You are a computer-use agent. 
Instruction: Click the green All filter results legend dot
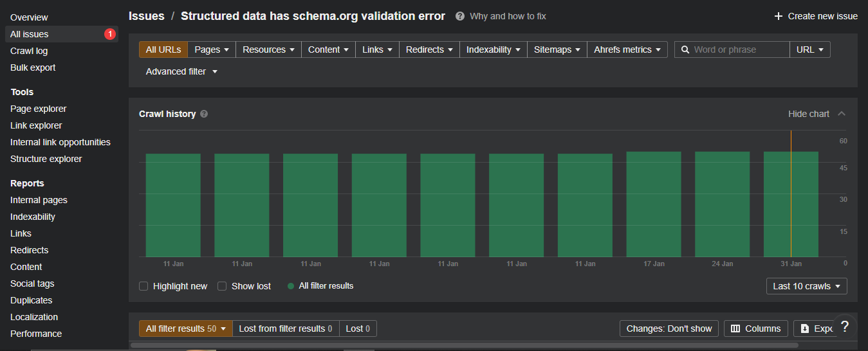pyautogui.click(x=291, y=286)
